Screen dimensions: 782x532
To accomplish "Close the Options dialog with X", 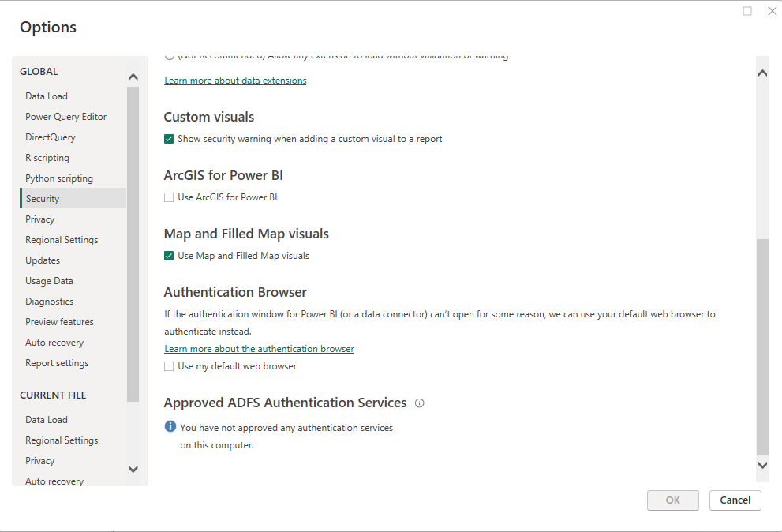I will (772, 11).
